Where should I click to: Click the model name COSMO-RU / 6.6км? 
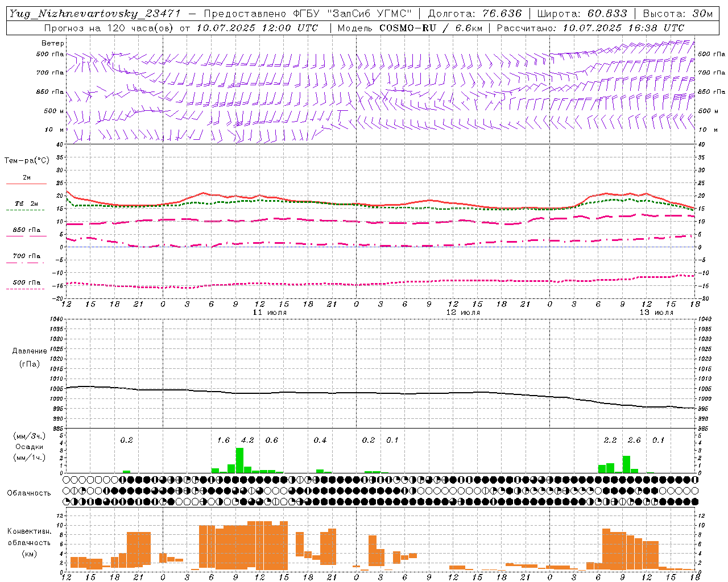tap(432, 28)
